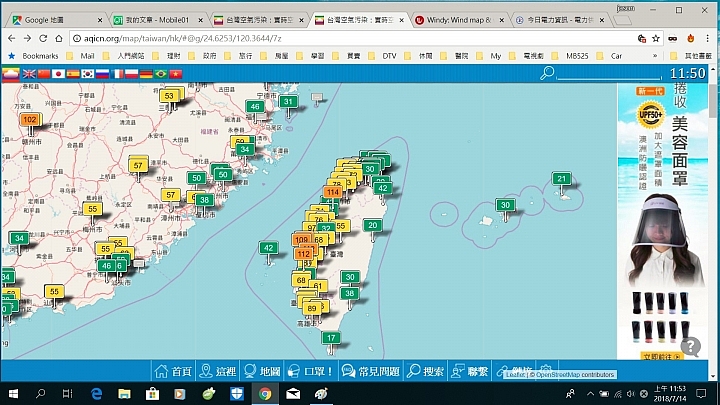Open the 理財 bookmark folder
This screenshot has height=405, width=720.
pos(167,56)
